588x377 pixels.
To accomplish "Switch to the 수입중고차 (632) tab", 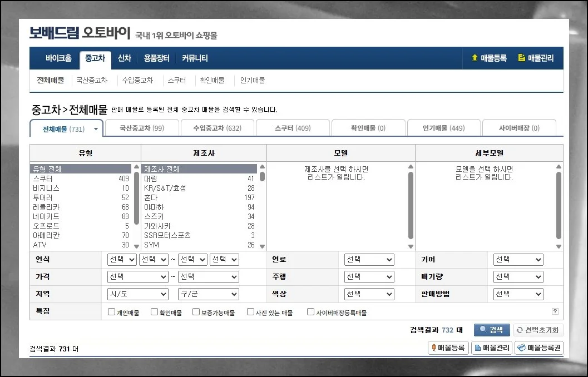I will [x=217, y=127].
